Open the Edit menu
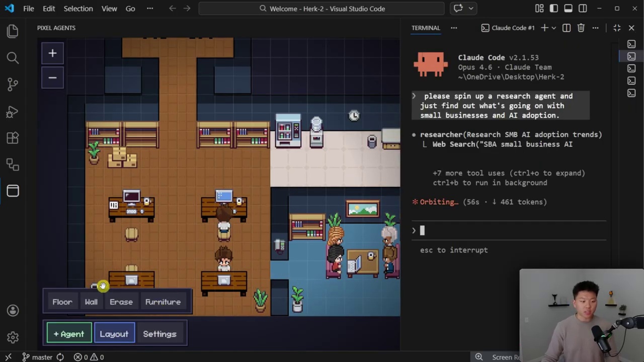Screen dimensions: 644x362 49,9
